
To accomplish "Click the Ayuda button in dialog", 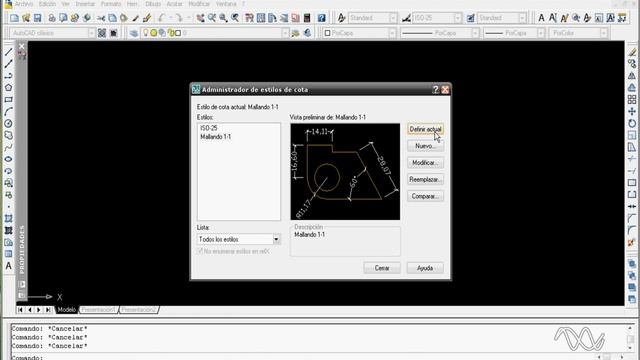I will 425,268.
